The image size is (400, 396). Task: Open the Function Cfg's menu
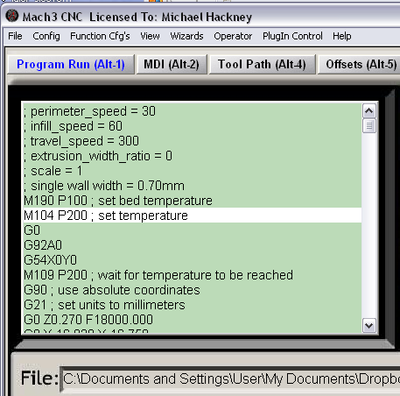(100, 36)
